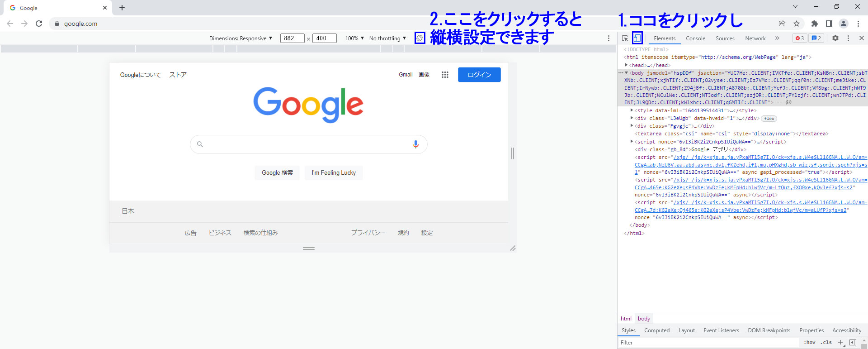
Task: Open DevTools settings gear
Action: [835, 38]
